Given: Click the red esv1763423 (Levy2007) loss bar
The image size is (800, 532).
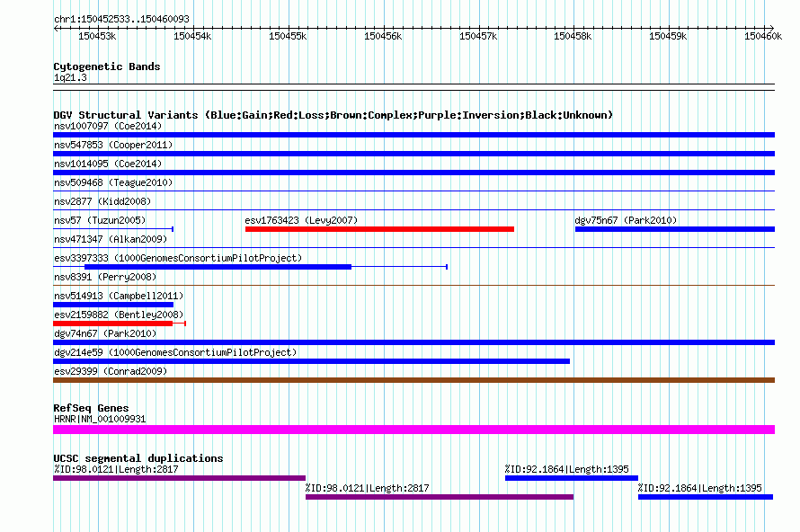Looking at the screenshot, I should point(379,229).
